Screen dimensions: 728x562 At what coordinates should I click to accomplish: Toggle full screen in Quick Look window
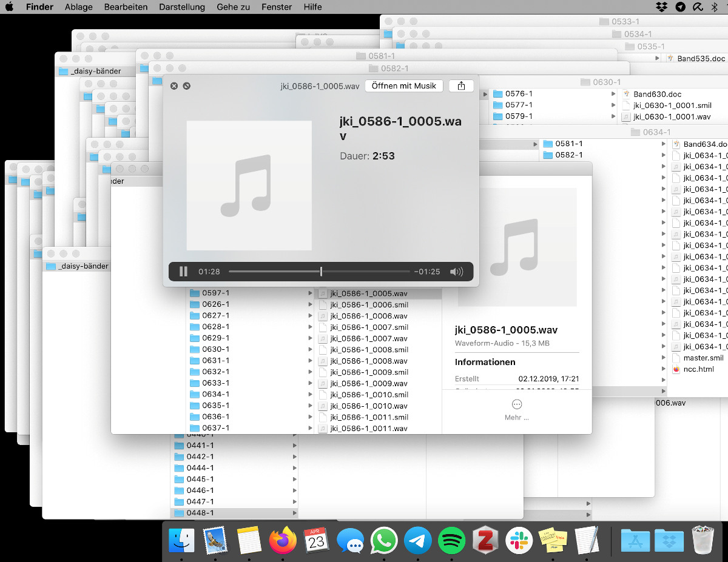coord(187,86)
